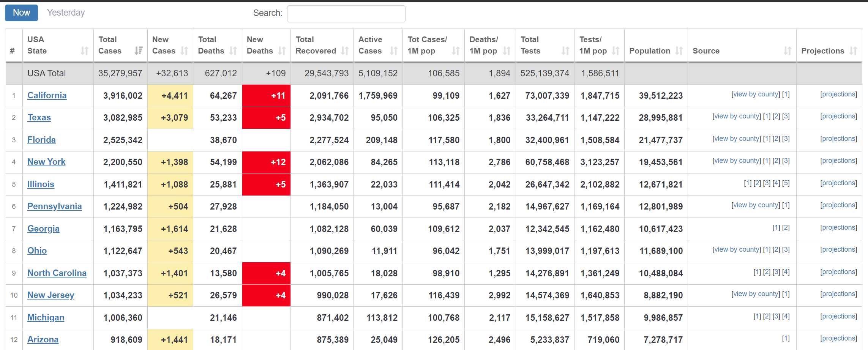This screenshot has height=350, width=868.
Task: Open Texas's view by county link
Action: coord(737,117)
